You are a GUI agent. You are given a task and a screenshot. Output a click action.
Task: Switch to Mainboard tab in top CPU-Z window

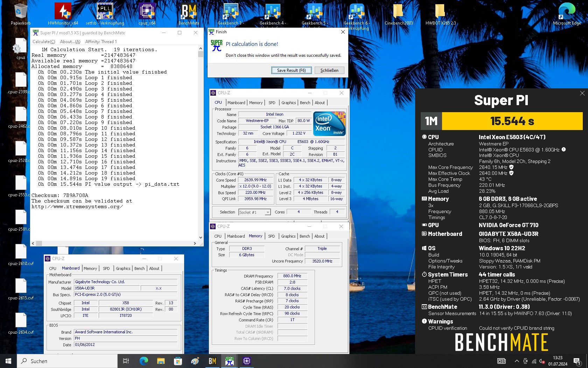click(x=236, y=103)
